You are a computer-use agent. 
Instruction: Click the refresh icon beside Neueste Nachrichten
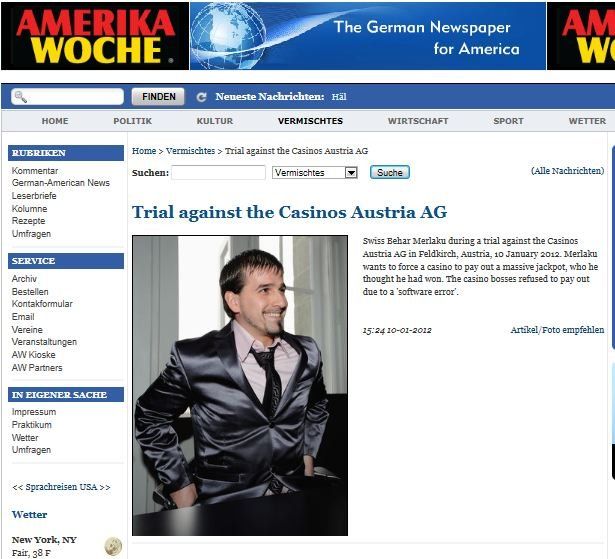tap(202, 97)
